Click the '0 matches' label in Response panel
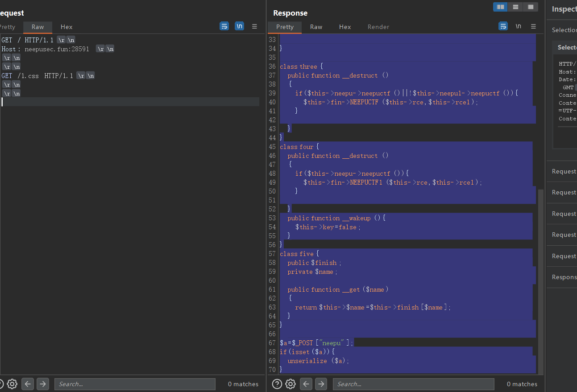Viewport: 577px width, 392px height. tap(522, 384)
